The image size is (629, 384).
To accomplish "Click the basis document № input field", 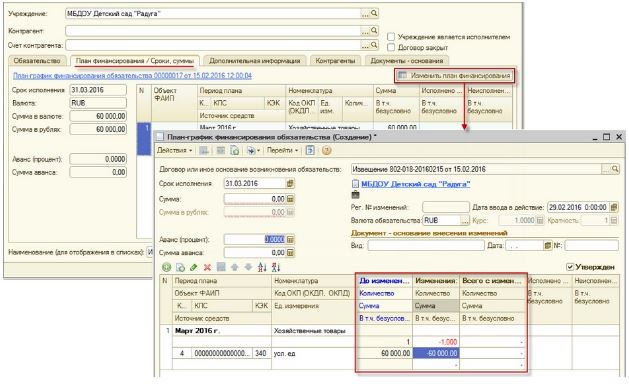I will [592, 245].
